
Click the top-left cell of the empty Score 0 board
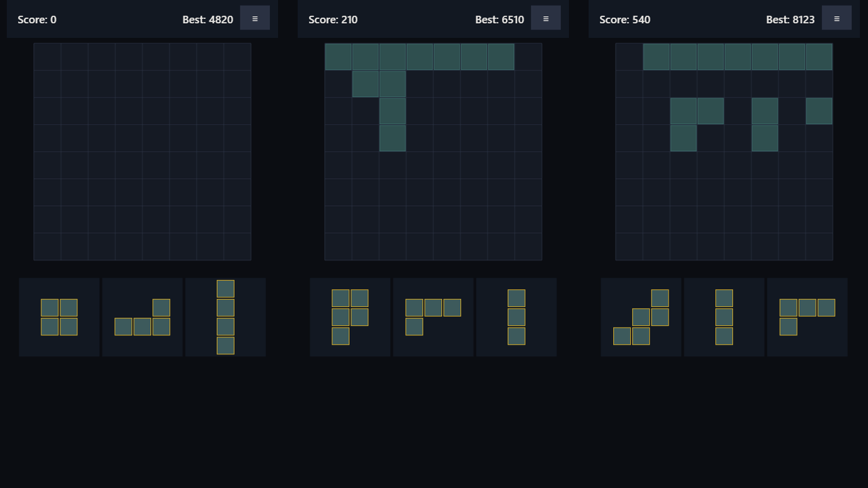[x=47, y=57]
